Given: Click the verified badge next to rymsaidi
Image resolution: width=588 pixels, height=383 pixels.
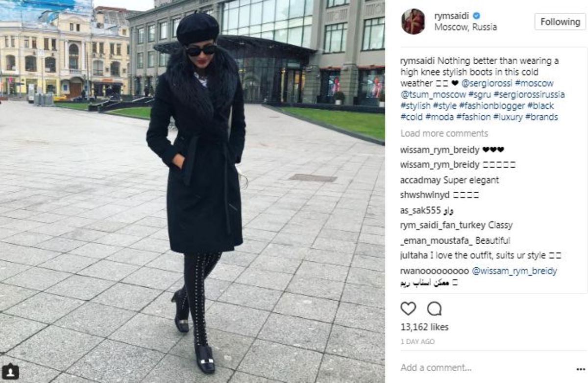Looking at the screenshot, I should [475, 16].
